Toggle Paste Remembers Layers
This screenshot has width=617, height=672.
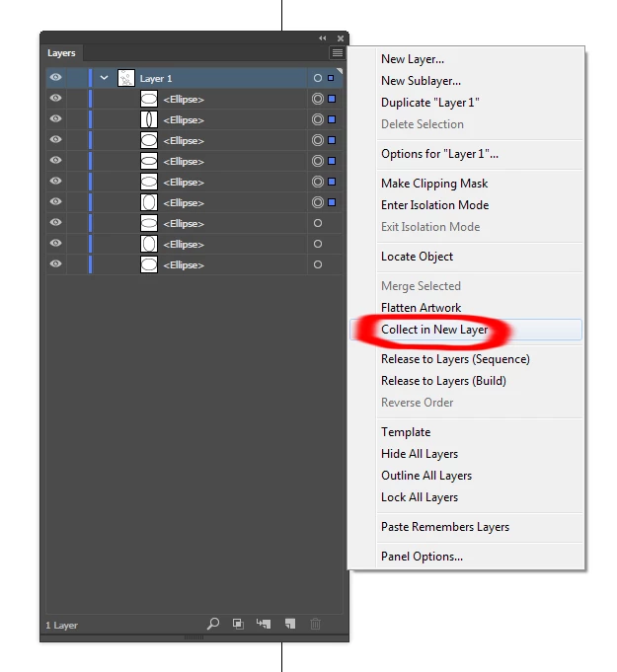[x=445, y=527]
